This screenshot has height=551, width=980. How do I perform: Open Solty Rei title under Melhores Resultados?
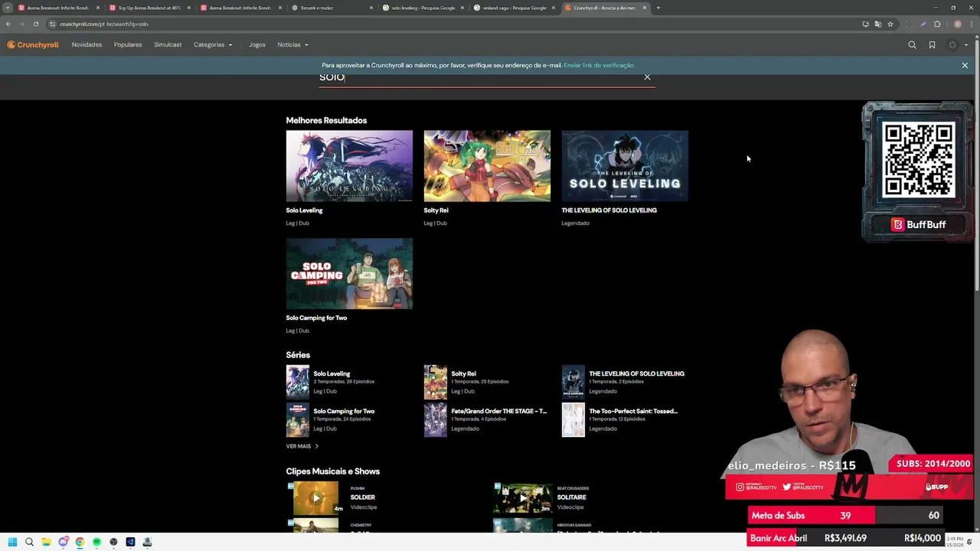click(436, 210)
